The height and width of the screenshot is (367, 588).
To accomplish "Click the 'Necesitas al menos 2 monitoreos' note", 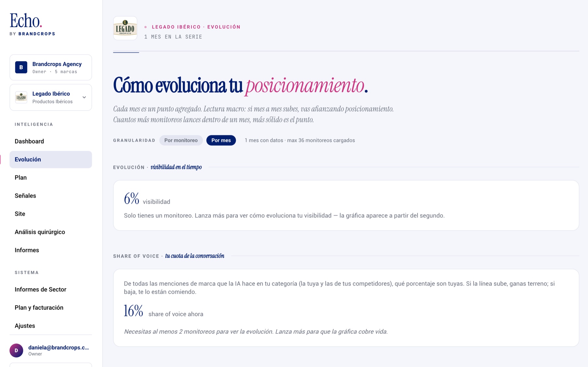I will (x=256, y=332).
